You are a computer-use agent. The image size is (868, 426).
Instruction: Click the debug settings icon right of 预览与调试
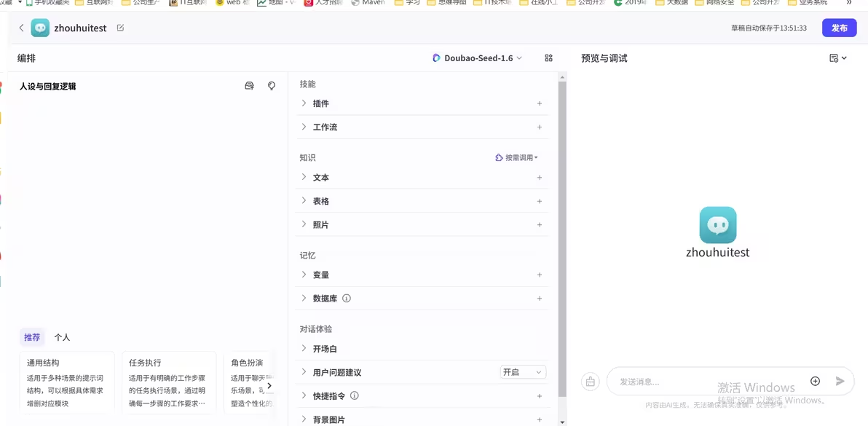[836, 58]
